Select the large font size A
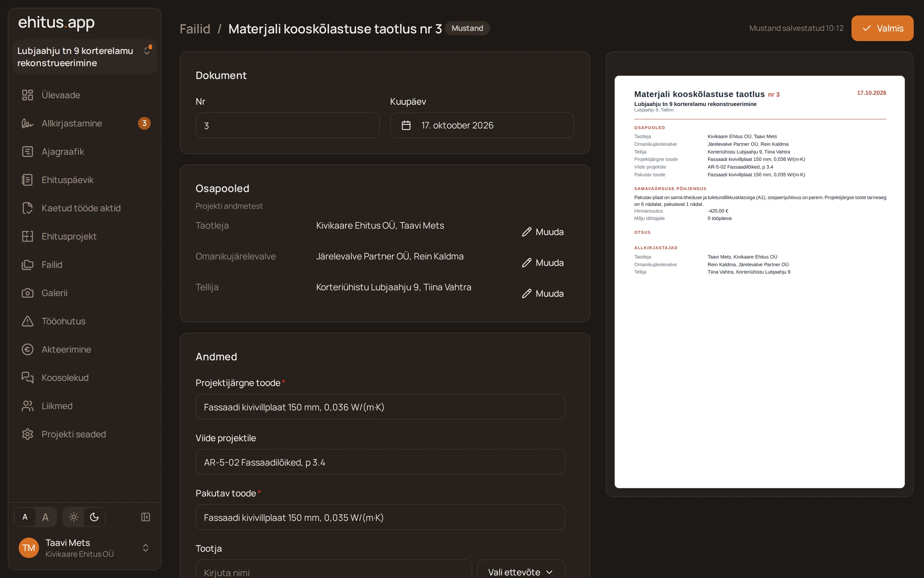The image size is (924, 578). point(46,517)
